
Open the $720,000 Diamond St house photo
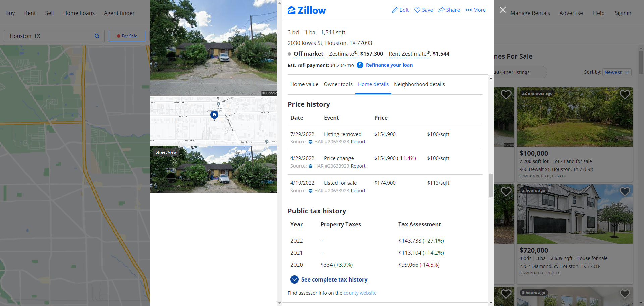(575, 214)
